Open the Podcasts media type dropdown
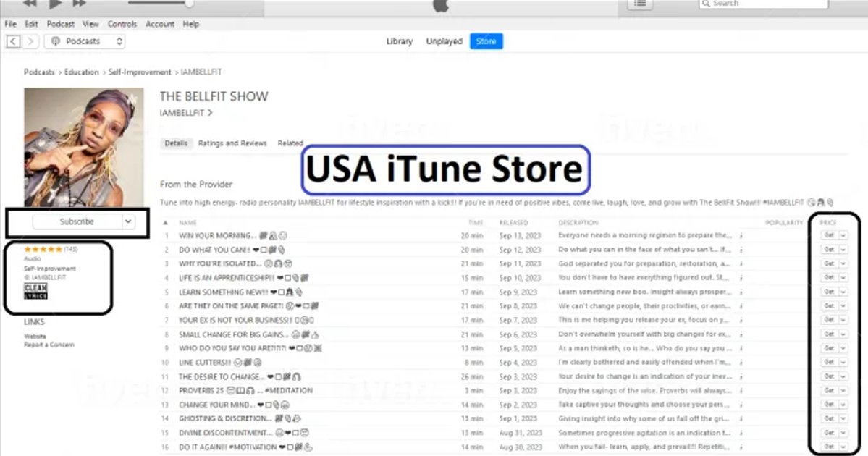The image size is (868, 456). click(x=85, y=41)
